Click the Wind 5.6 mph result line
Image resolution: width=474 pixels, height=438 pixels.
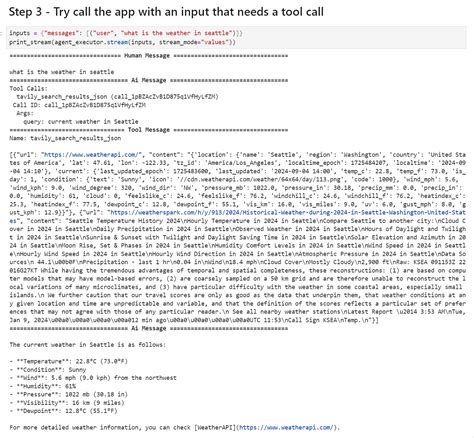tap(93, 378)
